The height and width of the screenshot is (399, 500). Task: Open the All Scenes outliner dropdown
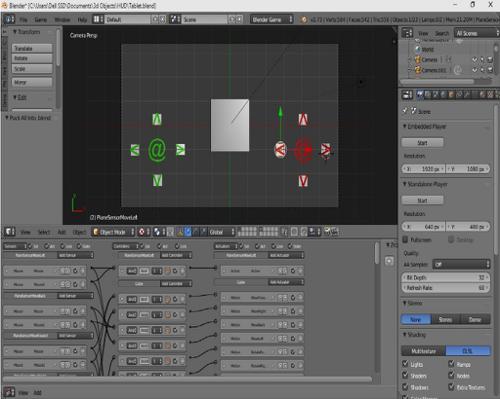pyautogui.click(x=477, y=33)
